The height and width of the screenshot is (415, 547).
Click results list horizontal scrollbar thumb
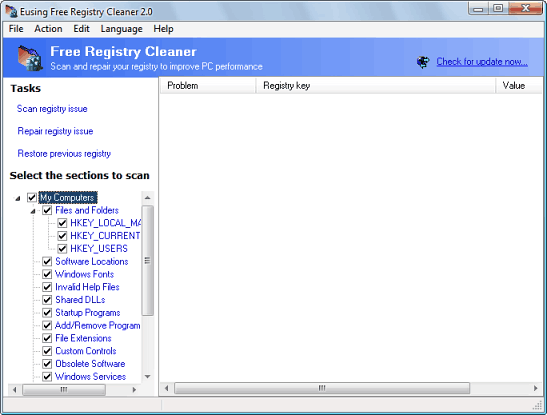[322, 388]
